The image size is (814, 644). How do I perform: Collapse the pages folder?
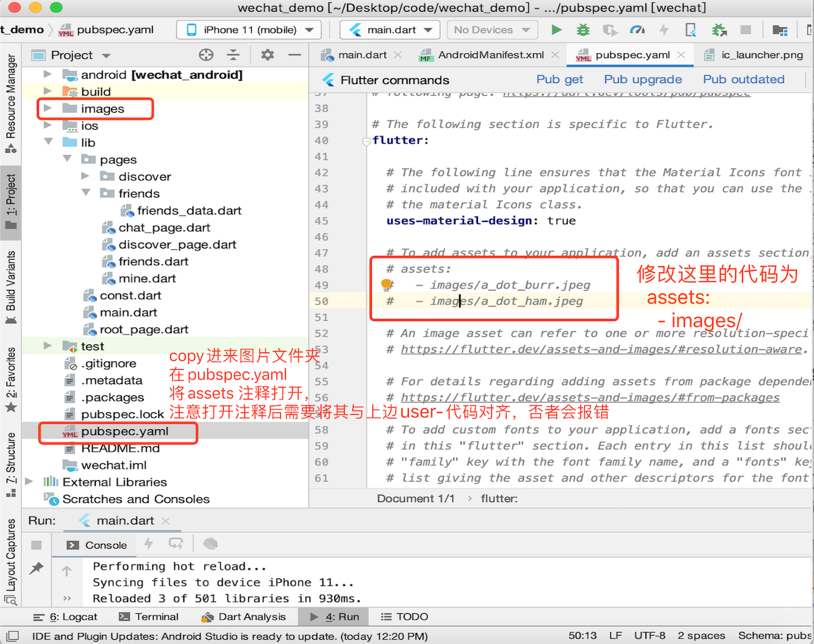coord(67,159)
